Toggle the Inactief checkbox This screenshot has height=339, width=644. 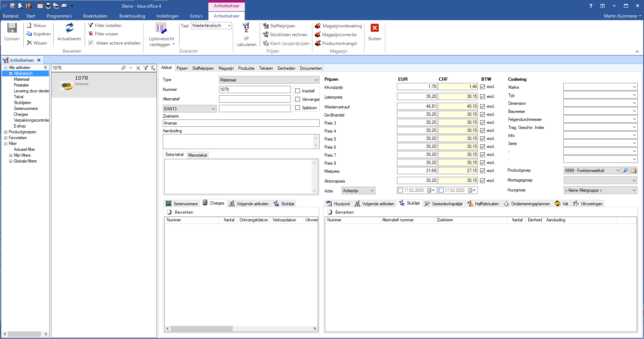point(298,91)
